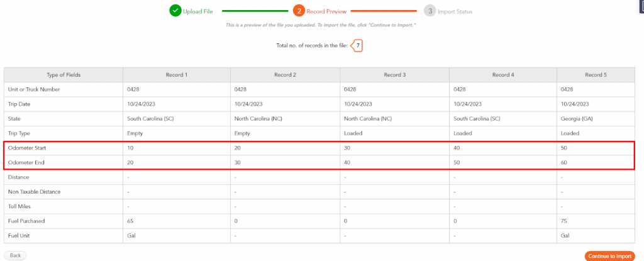
Task: Select the orange step 2 circle icon
Action: point(299,11)
